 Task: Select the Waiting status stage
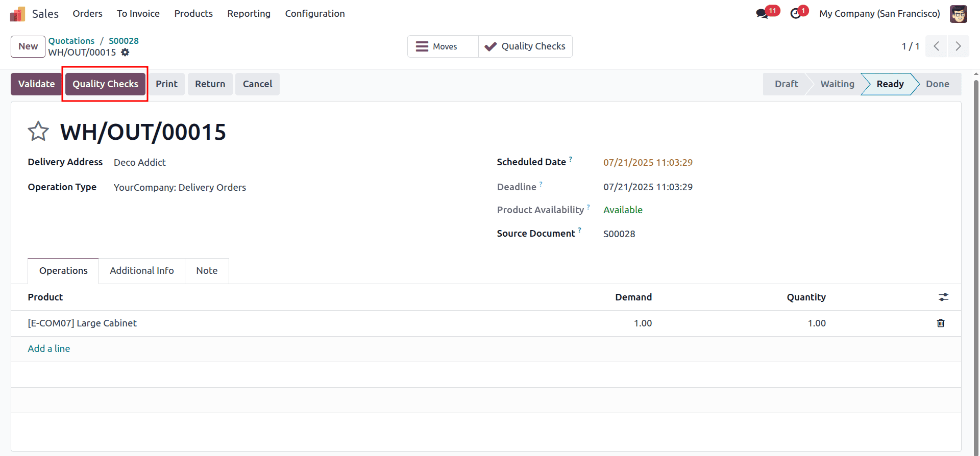(837, 84)
